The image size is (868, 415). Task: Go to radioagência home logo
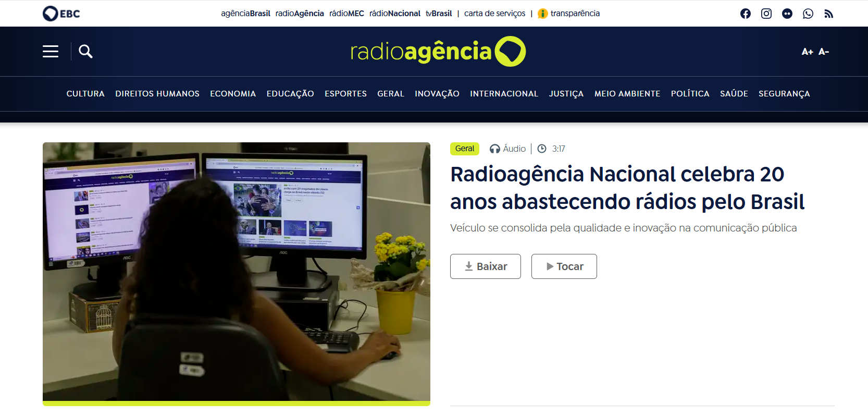438,51
